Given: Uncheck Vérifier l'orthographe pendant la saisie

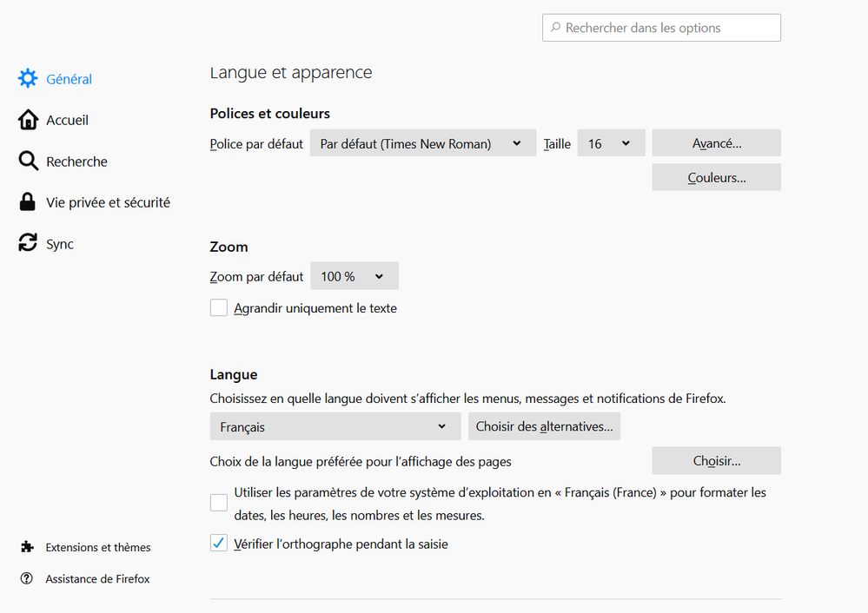Looking at the screenshot, I should pos(219,544).
